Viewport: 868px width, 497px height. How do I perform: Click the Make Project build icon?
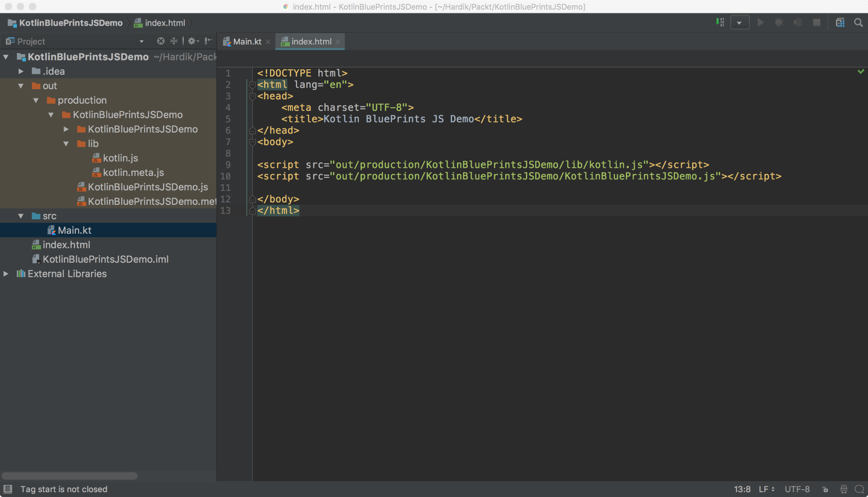pyautogui.click(x=719, y=22)
